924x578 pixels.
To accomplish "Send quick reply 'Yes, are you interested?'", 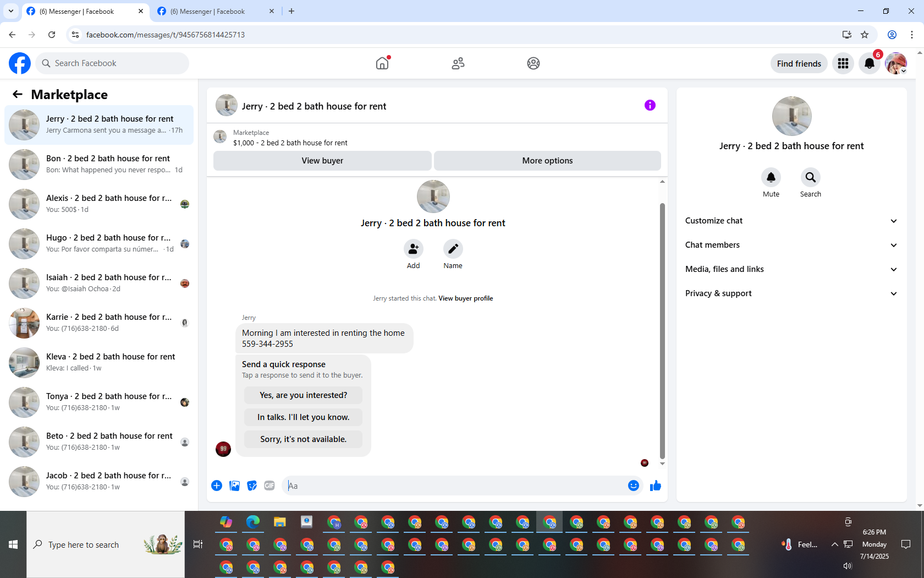I will pos(304,395).
